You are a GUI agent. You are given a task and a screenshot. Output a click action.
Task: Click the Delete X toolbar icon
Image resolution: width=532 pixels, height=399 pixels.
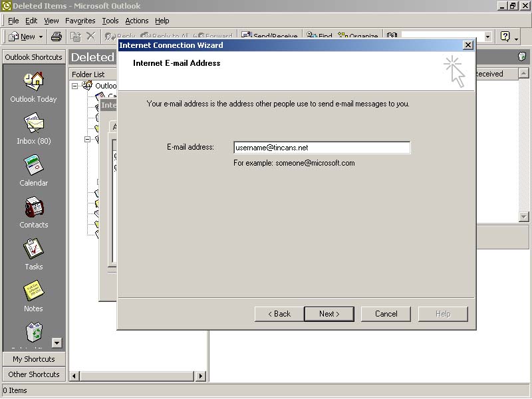(90, 36)
